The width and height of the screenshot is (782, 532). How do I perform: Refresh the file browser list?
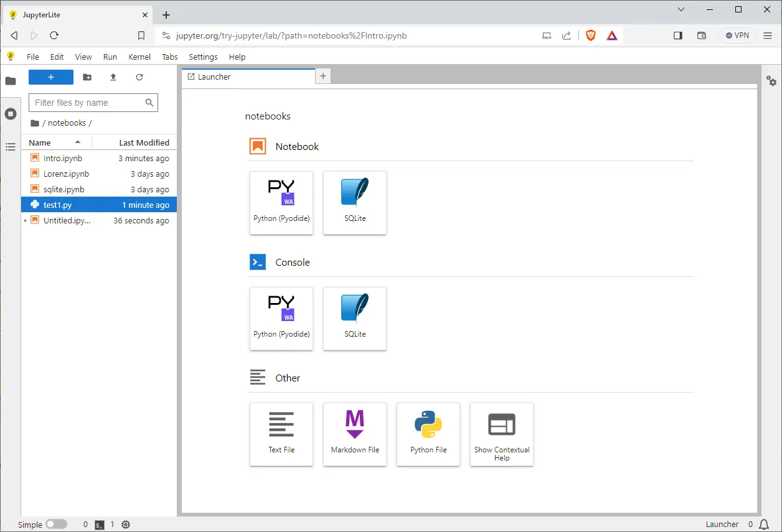[139, 77]
